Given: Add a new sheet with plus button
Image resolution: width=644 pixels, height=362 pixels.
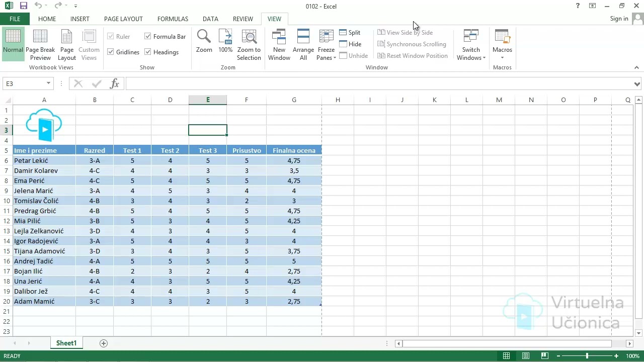Looking at the screenshot, I should pyautogui.click(x=104, y=343).
